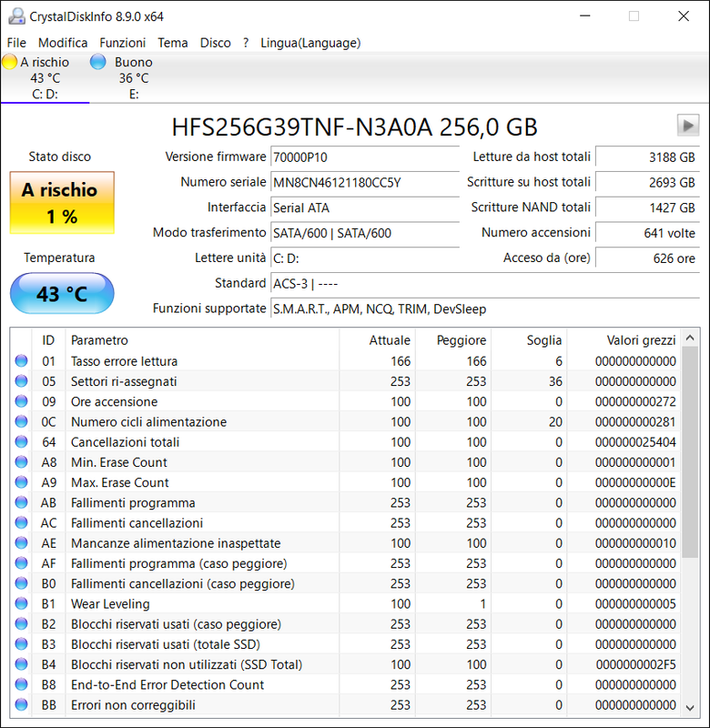
Task: Click status dot for Wear Leveling
Action: tap(21, 603)
